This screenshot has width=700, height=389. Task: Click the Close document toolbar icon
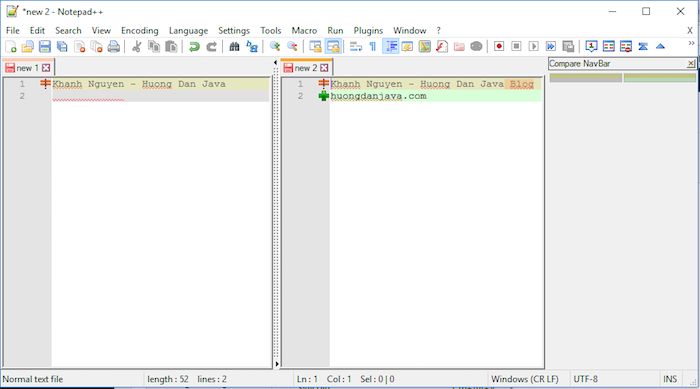(x=79, y=46)
